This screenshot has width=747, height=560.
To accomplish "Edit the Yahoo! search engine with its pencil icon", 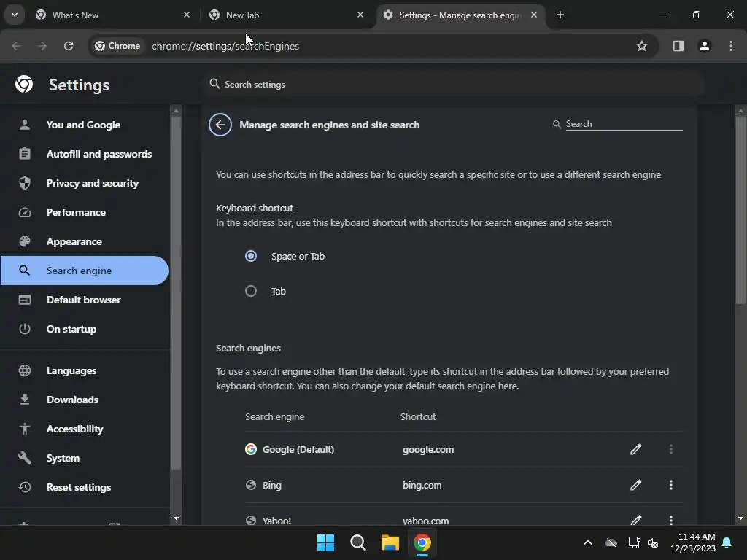I will (x=635, y=520).
